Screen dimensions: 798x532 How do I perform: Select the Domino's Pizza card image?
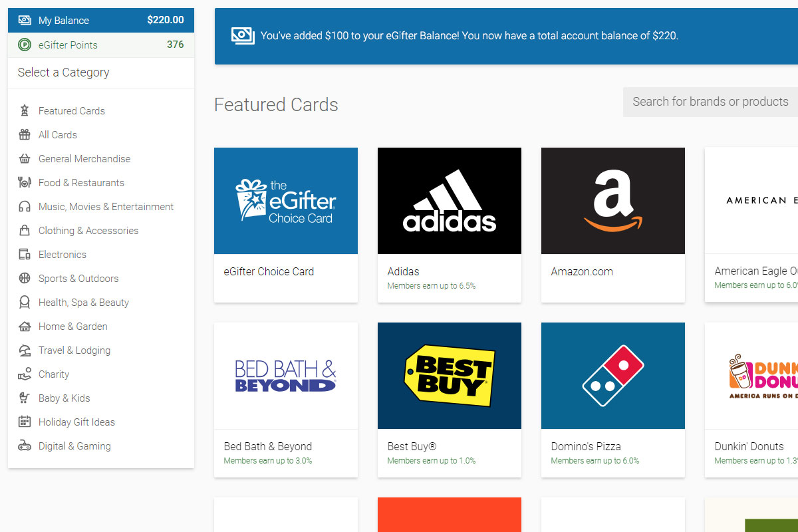pos(613,376)
